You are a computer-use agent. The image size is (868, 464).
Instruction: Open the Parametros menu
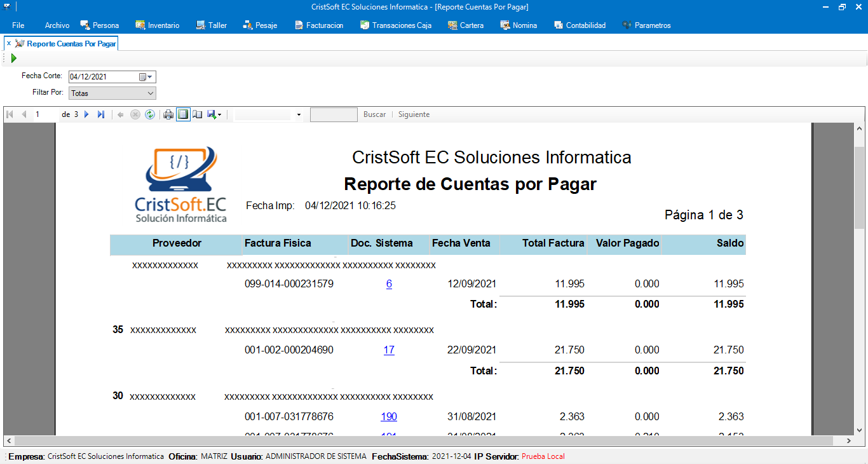click(x=646, y=25)
